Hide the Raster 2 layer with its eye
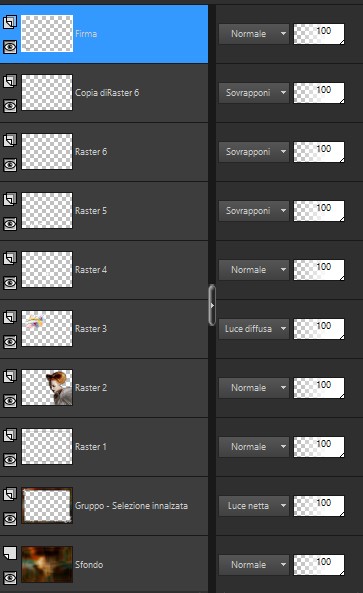 10,401
